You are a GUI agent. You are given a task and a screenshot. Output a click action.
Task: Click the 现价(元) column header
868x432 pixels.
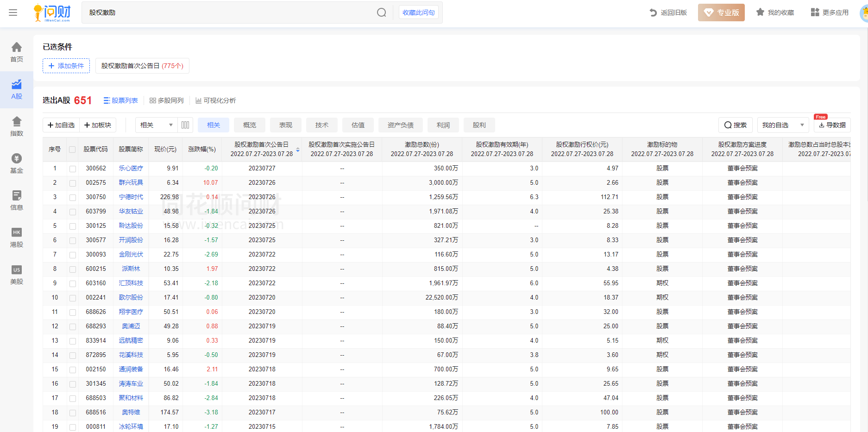(x=165, y=150)
